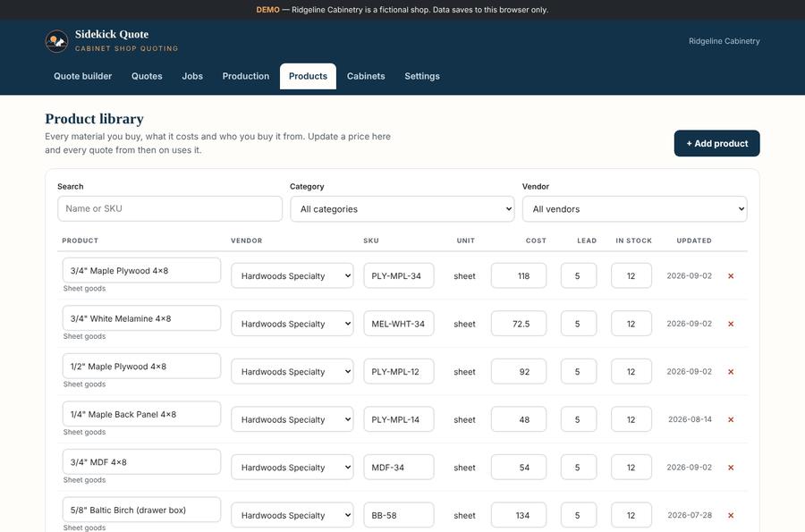The image size is (805, 532).
Task: Edit the 3/4" MDF 4×8 name field
Action: point(141,461)
